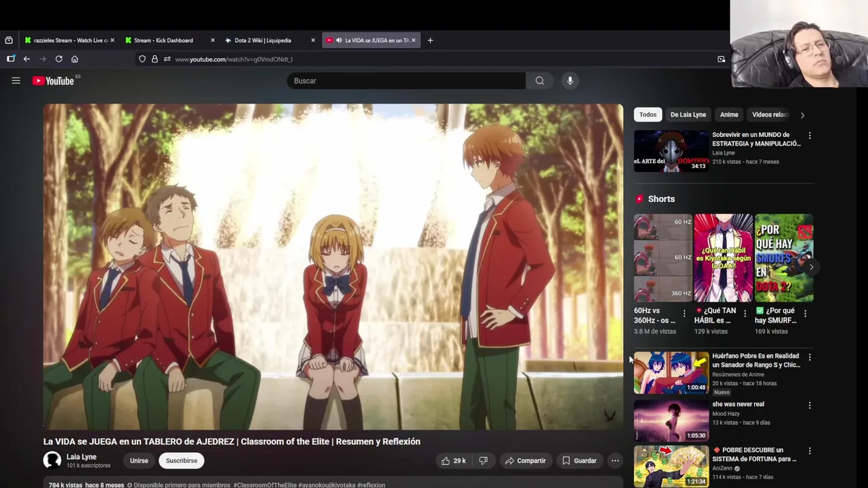
Task: Select the De Laia Lyne filter chip
Action: [688, 115]
